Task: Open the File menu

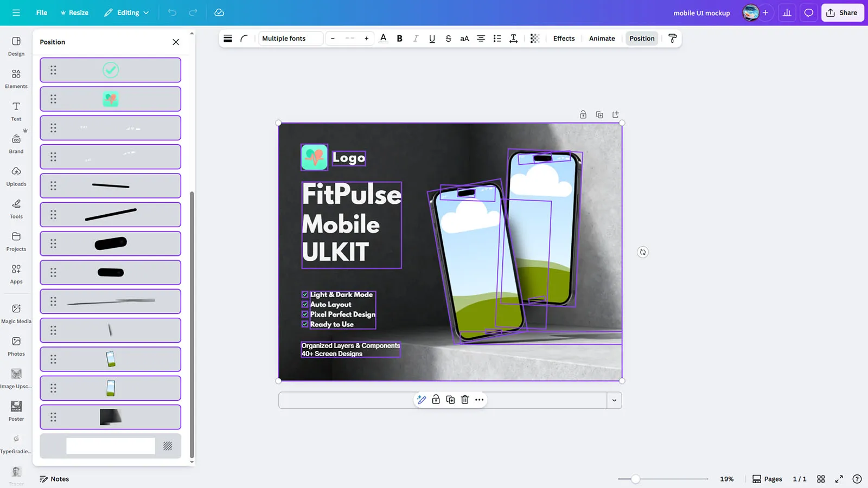Action: (42, 12)
